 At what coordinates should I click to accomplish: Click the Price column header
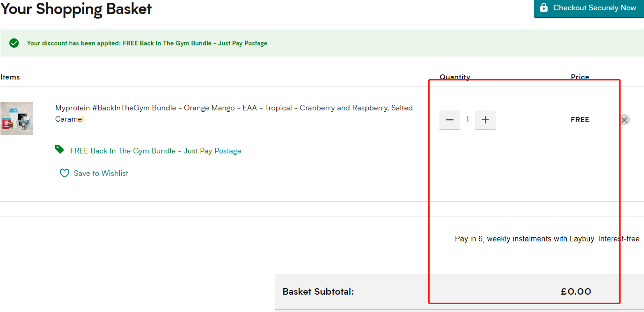(x=580, y=77)
